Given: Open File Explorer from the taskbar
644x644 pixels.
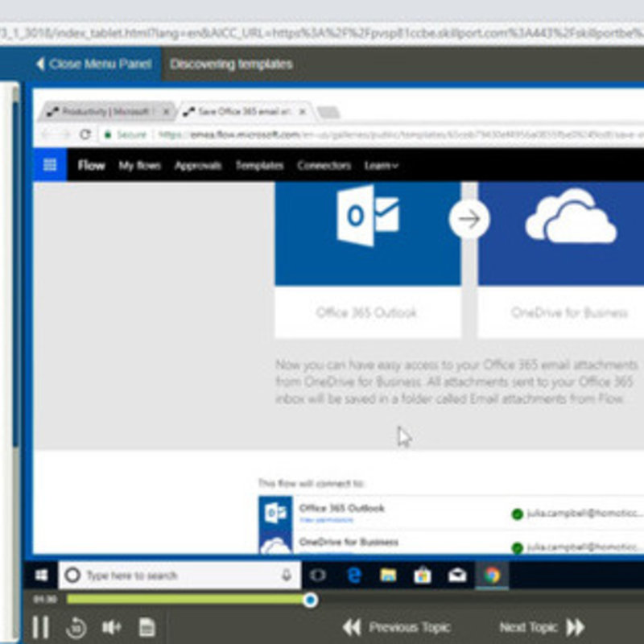Looking at the screenshot, I should [x=388, y=575].
